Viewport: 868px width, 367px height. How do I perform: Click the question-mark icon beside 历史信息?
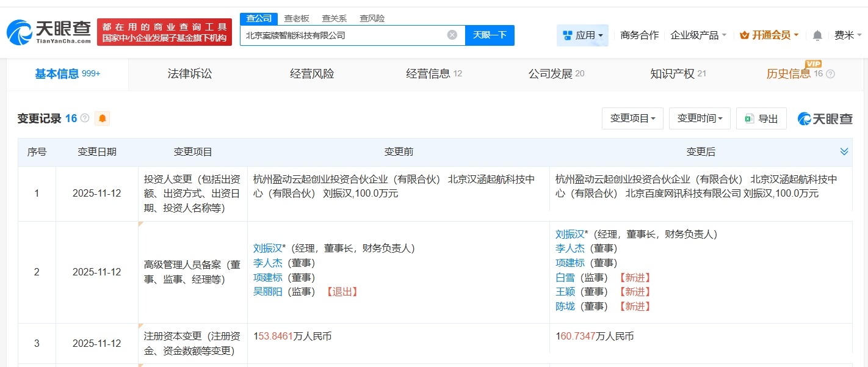830,74
